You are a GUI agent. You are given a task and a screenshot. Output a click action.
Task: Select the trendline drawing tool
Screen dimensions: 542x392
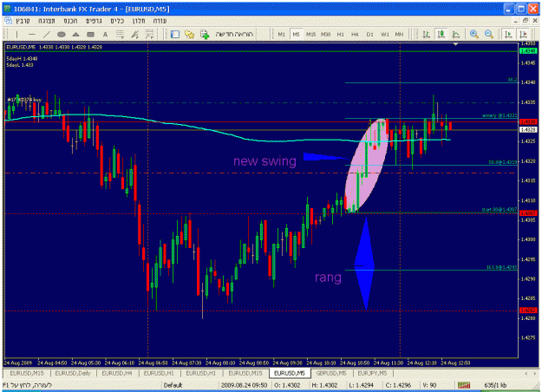pyautogui.click(x=46, y=34)
